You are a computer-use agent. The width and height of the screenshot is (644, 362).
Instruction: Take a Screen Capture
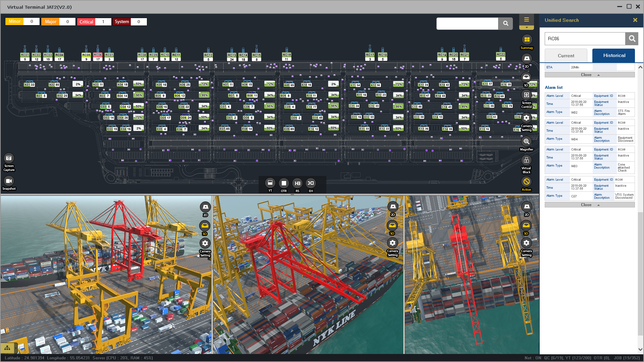tap(9, 158)
